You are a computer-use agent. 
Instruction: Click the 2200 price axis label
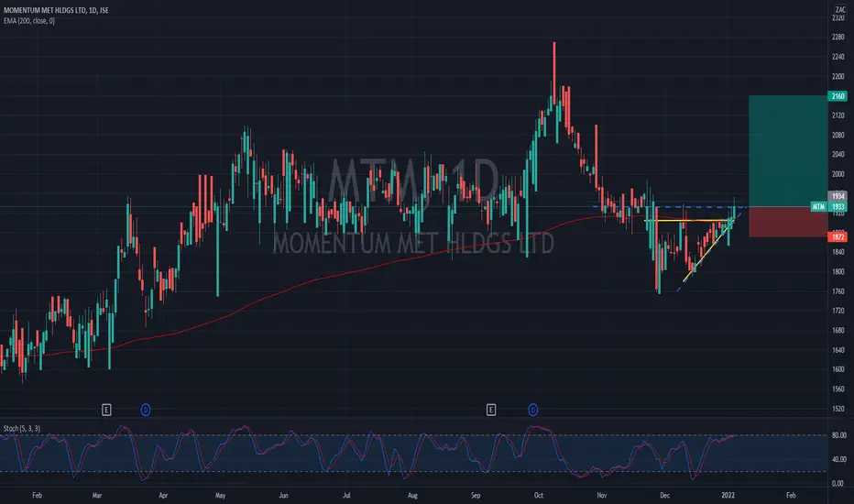(838, 76)
